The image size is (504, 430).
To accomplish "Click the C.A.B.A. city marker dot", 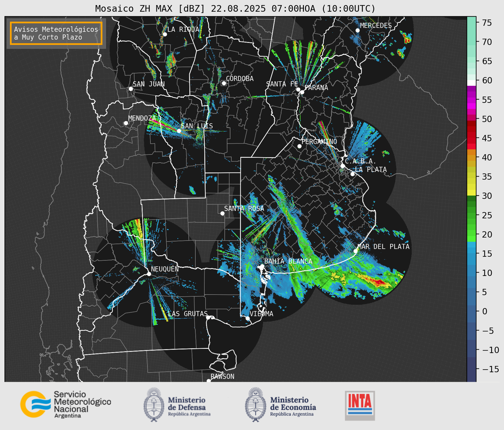I will pos(343,166).
